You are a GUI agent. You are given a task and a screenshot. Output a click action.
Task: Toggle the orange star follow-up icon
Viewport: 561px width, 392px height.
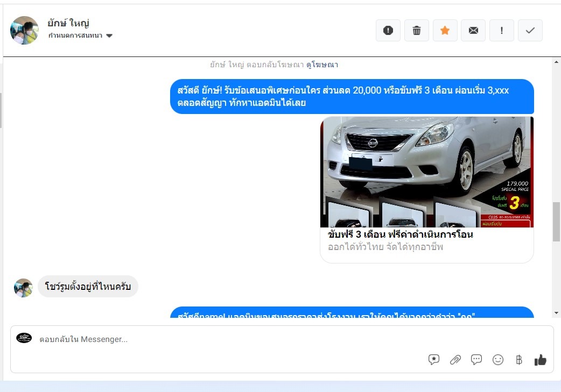coord(445,30)
